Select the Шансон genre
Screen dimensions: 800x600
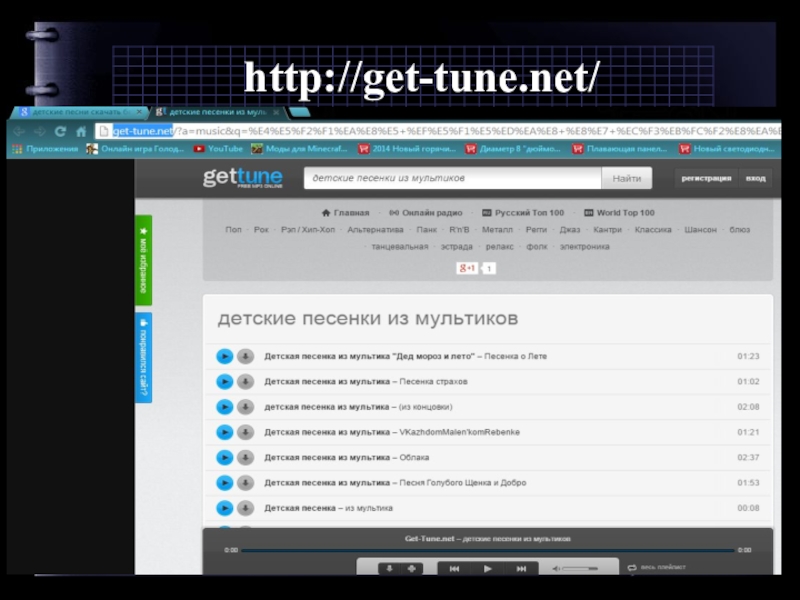click(x=700, y=230)
